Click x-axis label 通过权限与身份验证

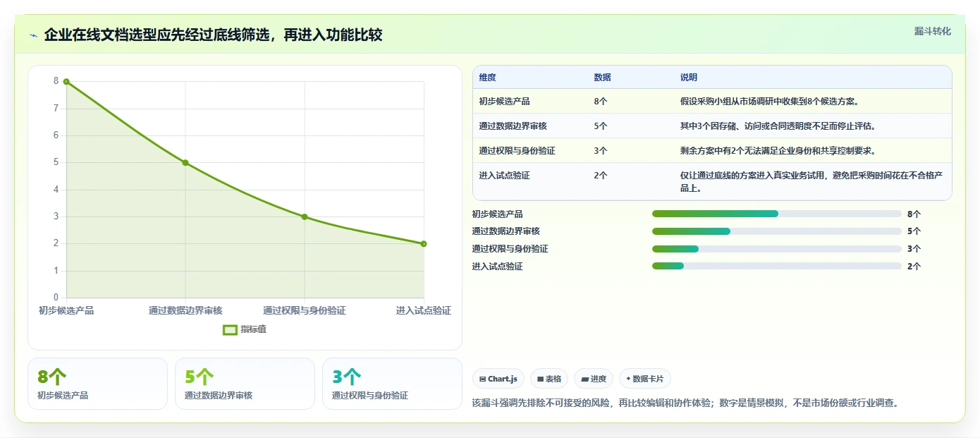click(x=305, y=311)
